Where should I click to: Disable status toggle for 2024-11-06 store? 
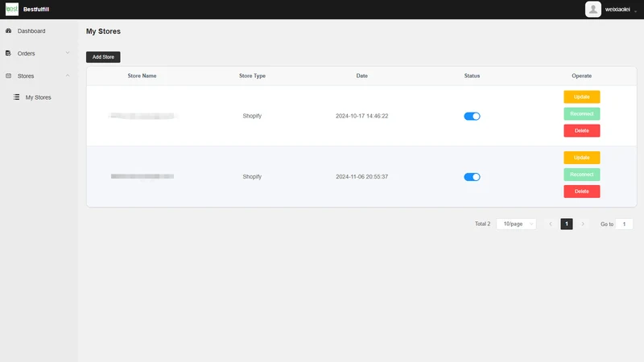point(472,177)
